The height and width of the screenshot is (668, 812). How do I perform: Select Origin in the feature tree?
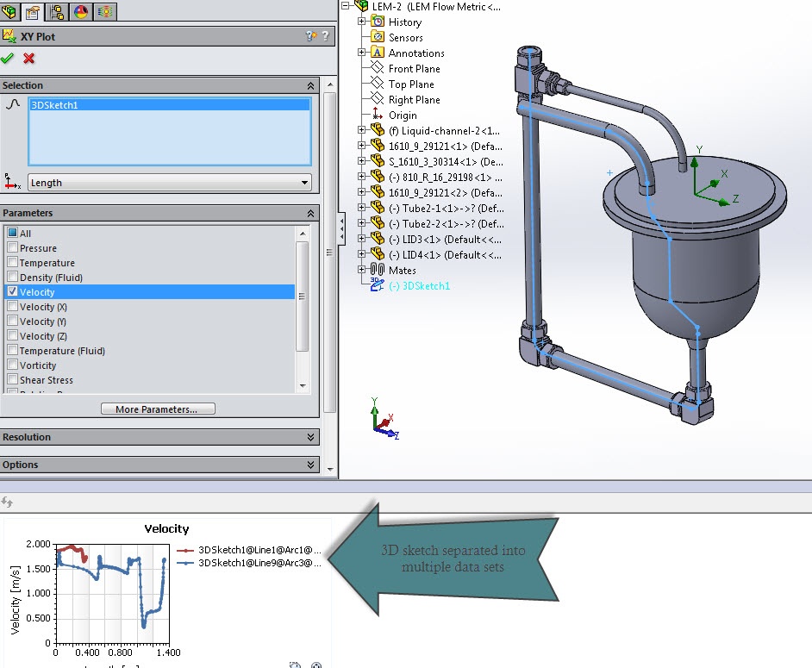tap(403, 115)
